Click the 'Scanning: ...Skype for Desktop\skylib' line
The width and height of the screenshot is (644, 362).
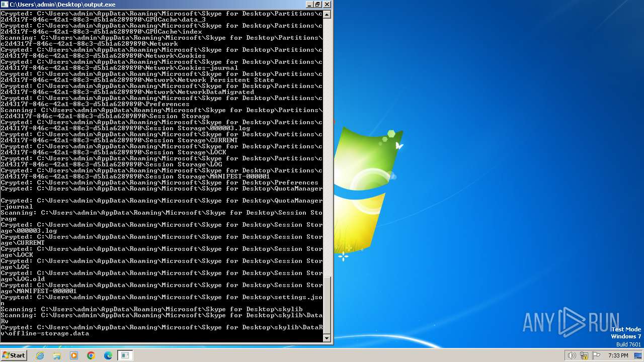151,309
